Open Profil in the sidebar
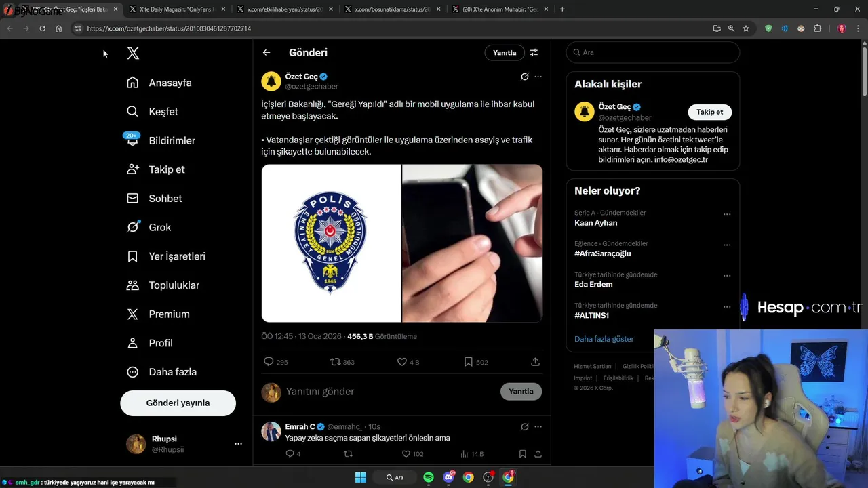Screen dimensions: 868x488 point(150,343)
